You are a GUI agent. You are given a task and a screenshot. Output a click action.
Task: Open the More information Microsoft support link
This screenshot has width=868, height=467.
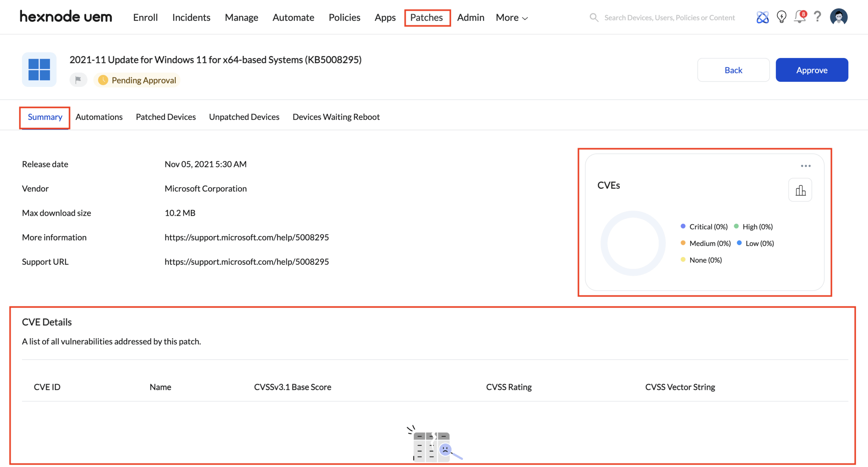[x=246, y=237]
